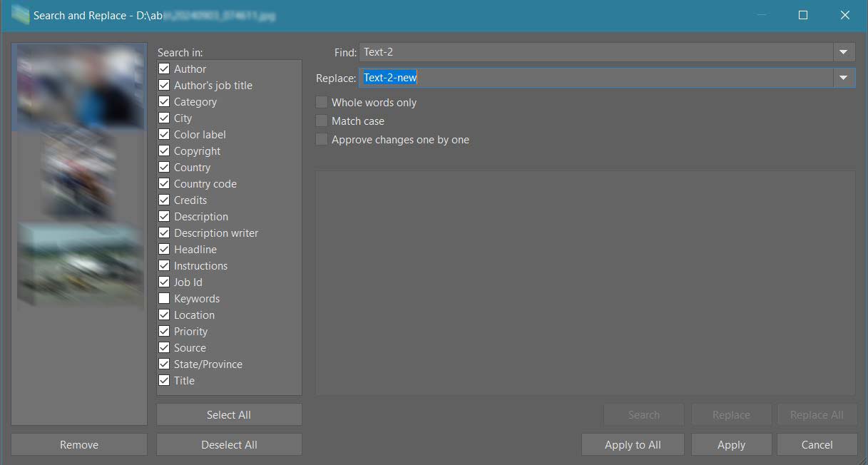
Task: Toggle the Category checkbox
Action: (x=164, y=102)
